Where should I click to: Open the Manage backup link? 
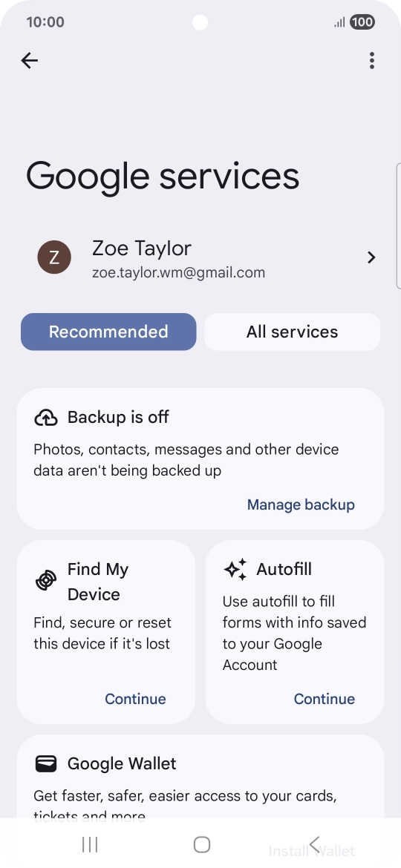coord(301,505)
